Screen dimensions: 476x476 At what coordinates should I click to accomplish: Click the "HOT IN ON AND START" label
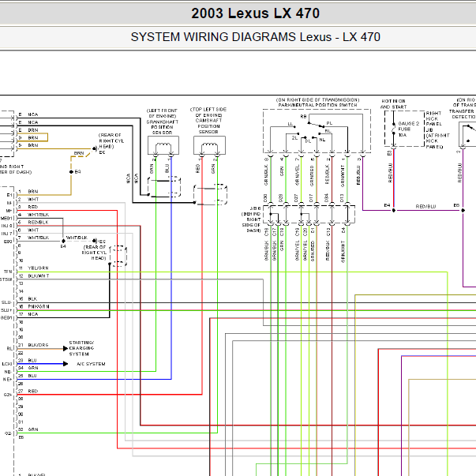click(x=393, y=104)
